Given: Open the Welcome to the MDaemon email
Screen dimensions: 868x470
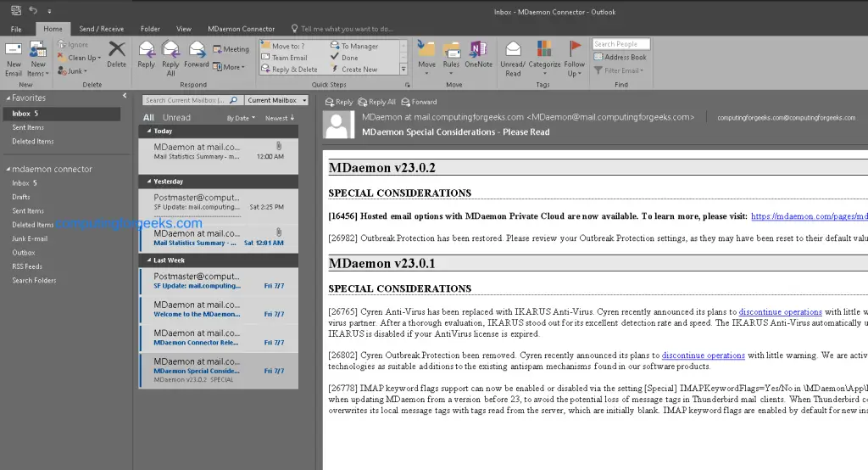Looking at the screenshot, I should click(219, 310).
